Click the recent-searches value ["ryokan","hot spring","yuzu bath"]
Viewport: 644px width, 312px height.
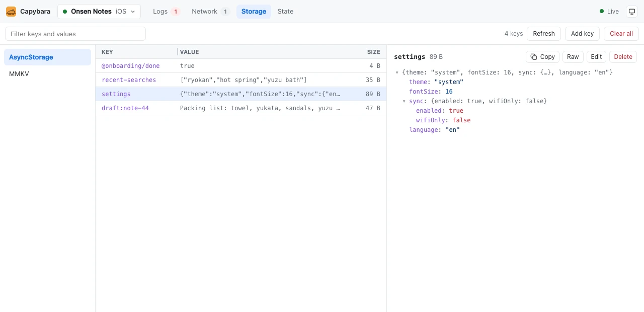[244, 80]
